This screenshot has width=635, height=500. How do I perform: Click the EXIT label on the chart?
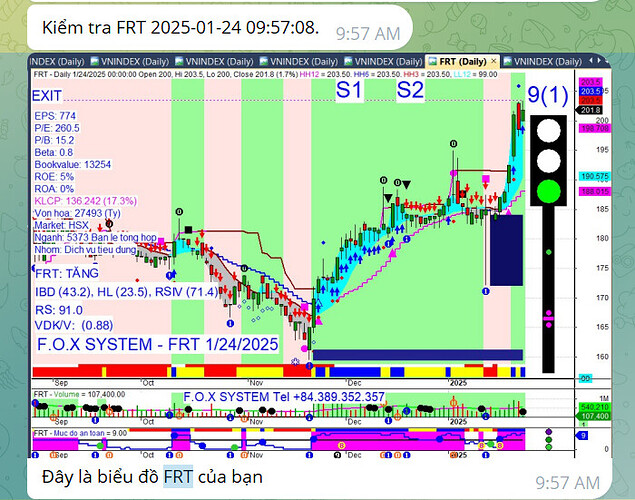[x=47, y=96]
